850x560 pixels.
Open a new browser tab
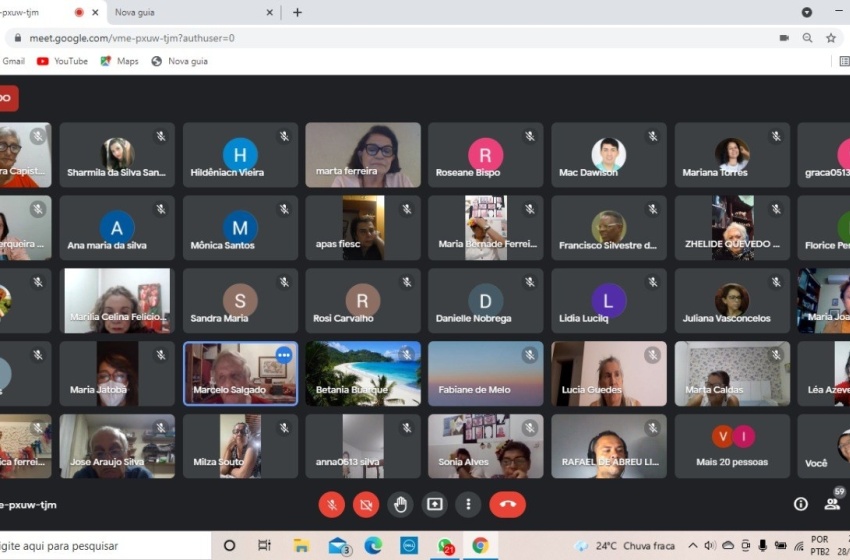click(297, 12)
